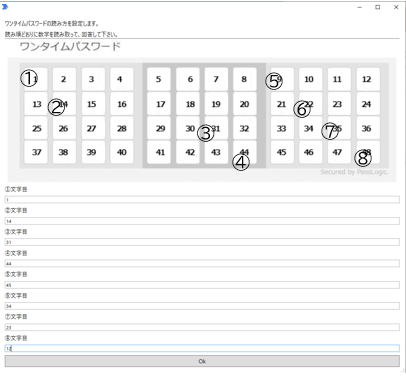Select matrix cell number 5
Screen dimensions: 406x376
click(x=159, y=79)
